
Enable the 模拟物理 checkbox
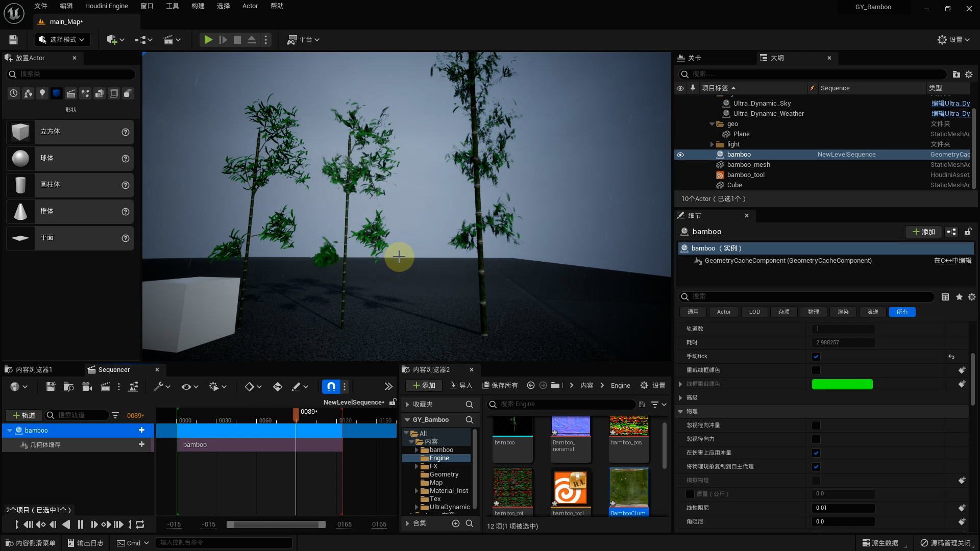[816, 480]
